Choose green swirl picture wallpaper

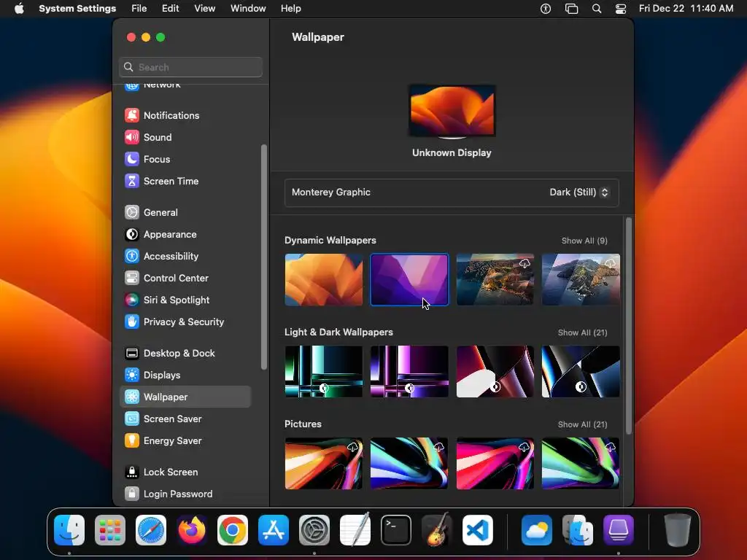tap(581, 463)
